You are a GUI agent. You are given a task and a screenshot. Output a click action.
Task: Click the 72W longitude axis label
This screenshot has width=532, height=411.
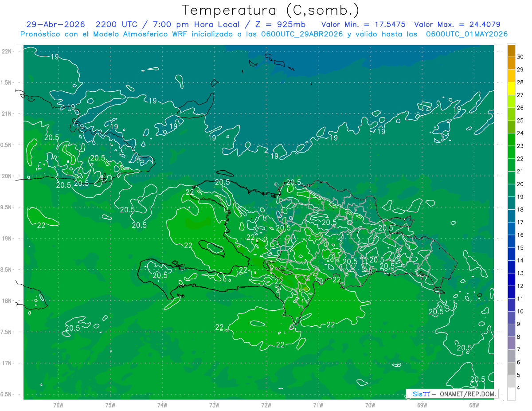click(x=266, y=405)
